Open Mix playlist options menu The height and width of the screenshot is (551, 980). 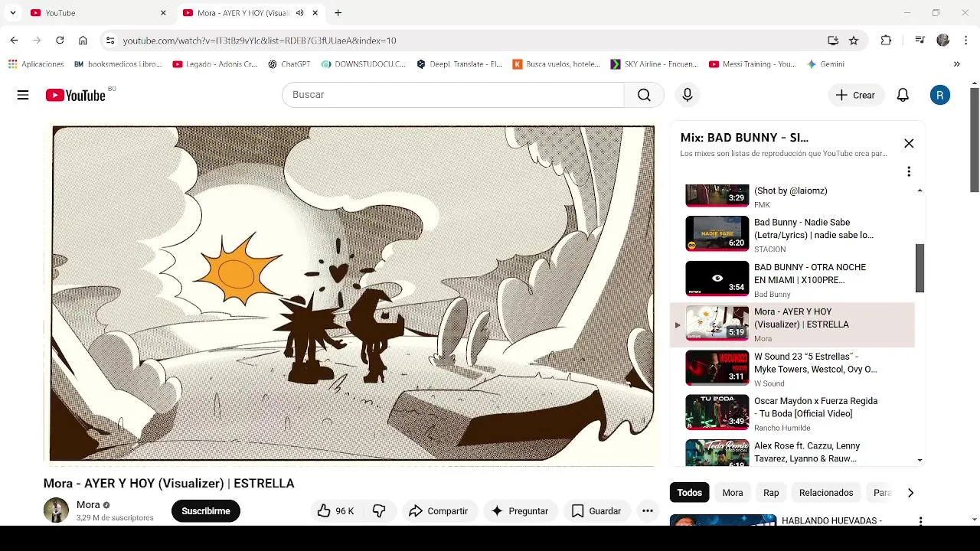click(x=909, y=171)
